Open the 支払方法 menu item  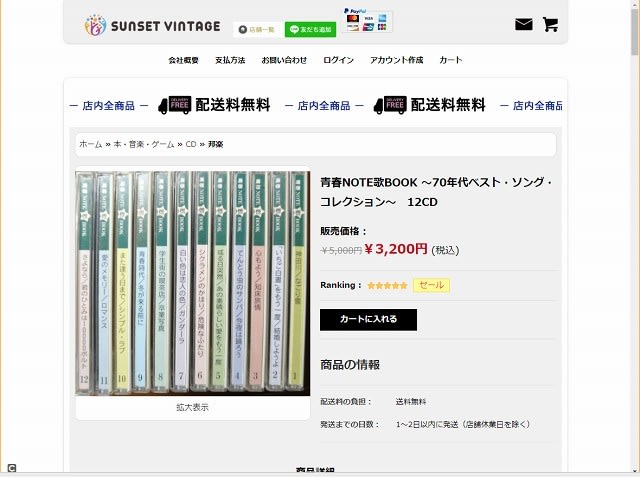tap(230, 60)
